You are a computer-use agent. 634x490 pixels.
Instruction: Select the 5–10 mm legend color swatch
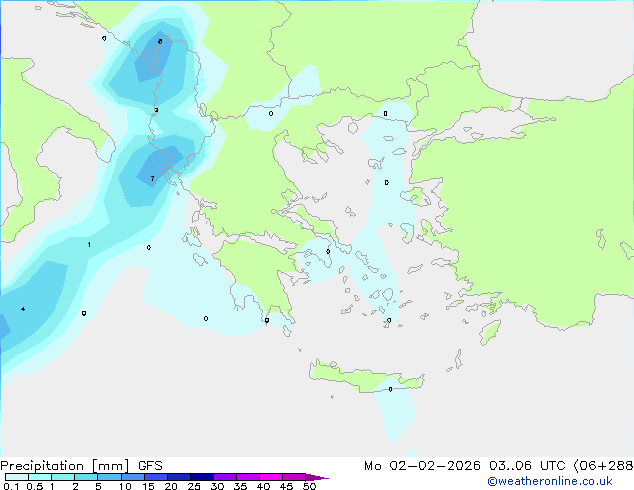(x=109, y=477)
